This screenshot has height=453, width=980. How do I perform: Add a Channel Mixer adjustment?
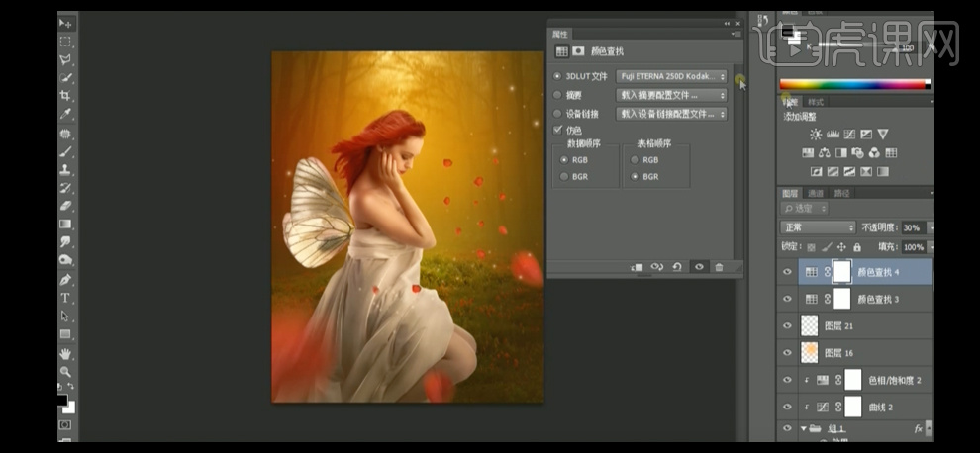coord(874,152)
